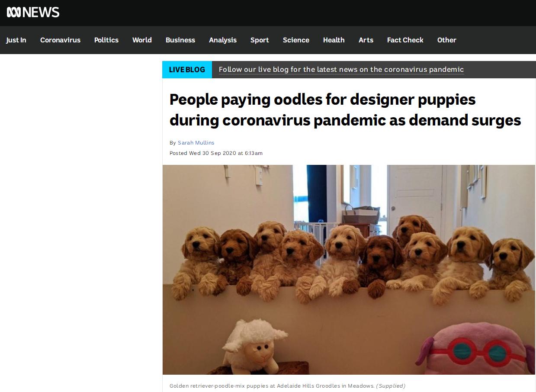
Task: Select World in the navigation bar
Action: (x=142, y=40)
